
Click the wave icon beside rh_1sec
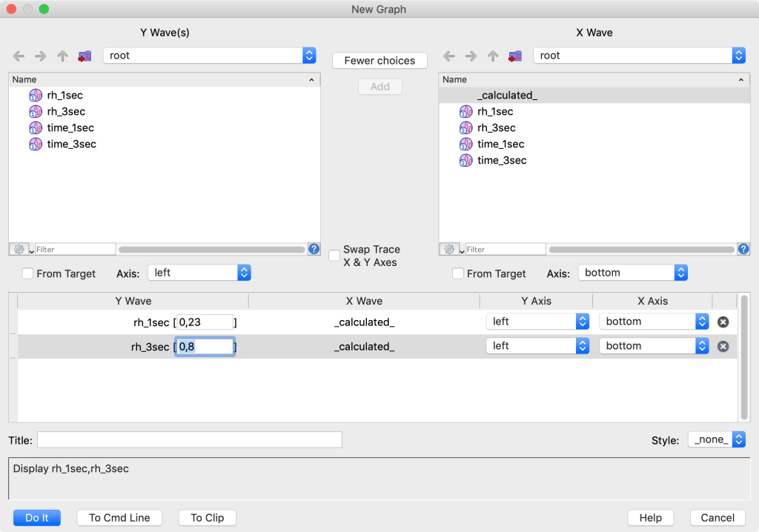[36, 95]
